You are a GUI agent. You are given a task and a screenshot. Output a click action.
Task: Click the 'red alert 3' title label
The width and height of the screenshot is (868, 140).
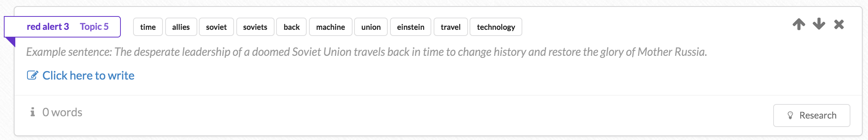coord(48,26)
